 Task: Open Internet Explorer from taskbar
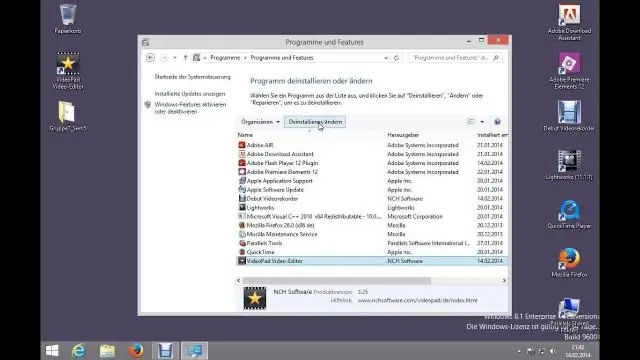(x=78, y=351)
